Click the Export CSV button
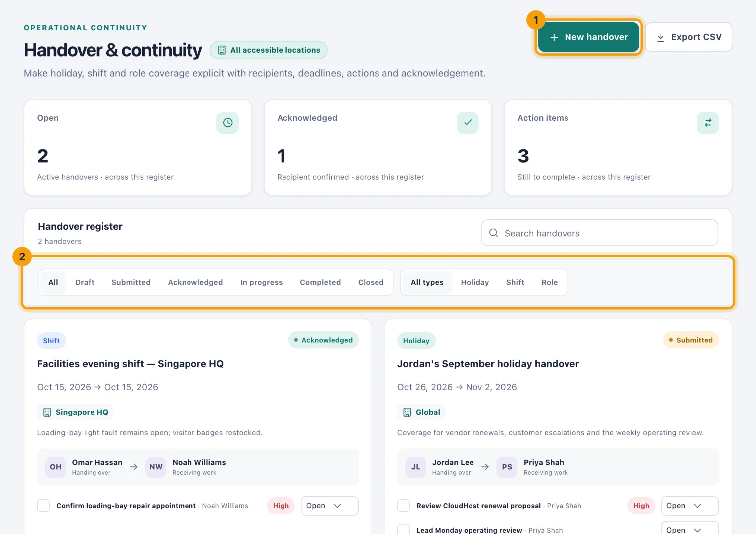The image size is (756, 534). (688, 37)
